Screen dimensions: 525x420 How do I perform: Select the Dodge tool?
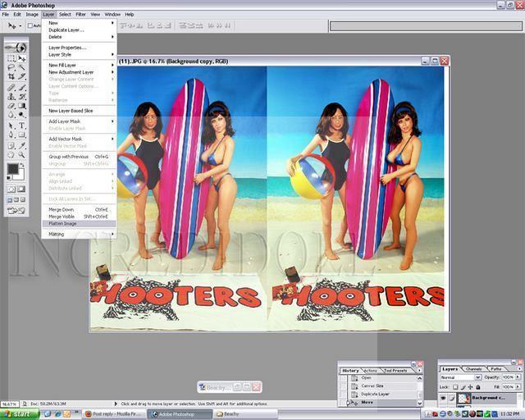22,115
